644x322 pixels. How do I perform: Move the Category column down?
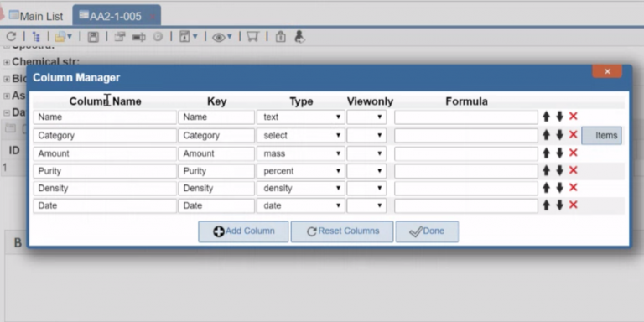point(559,135)
